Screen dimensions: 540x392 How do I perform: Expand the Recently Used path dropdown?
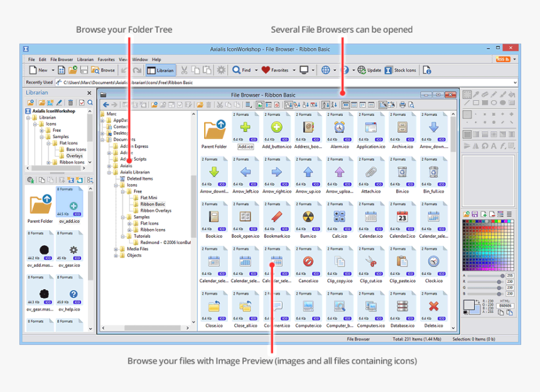pyautogui.click(x=516, y=83)
